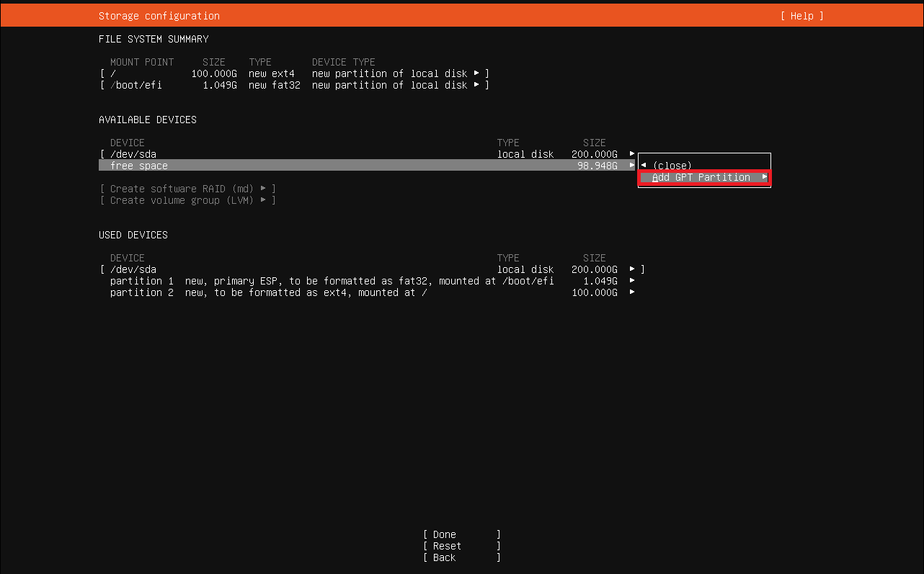Select partition 1 ESP fat32 row

372,281
